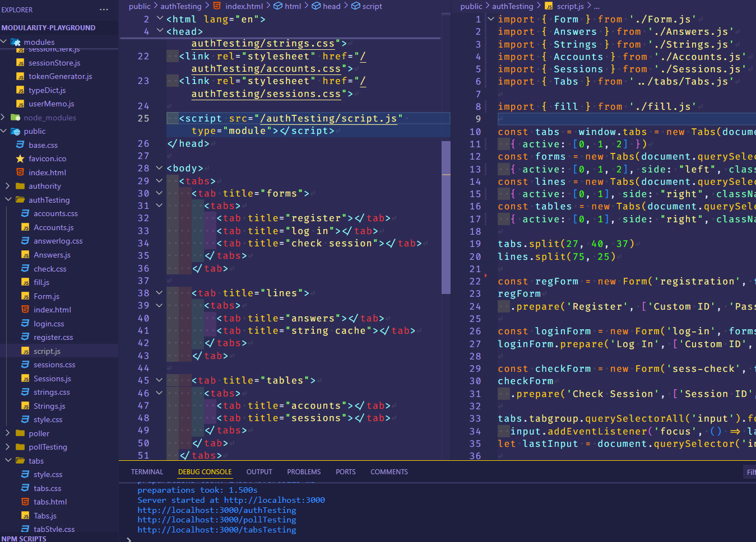Image resolution: width=756 pixels, height=542 pixels.
Task: Click the base.css file icon
Action: pos(20,145)
